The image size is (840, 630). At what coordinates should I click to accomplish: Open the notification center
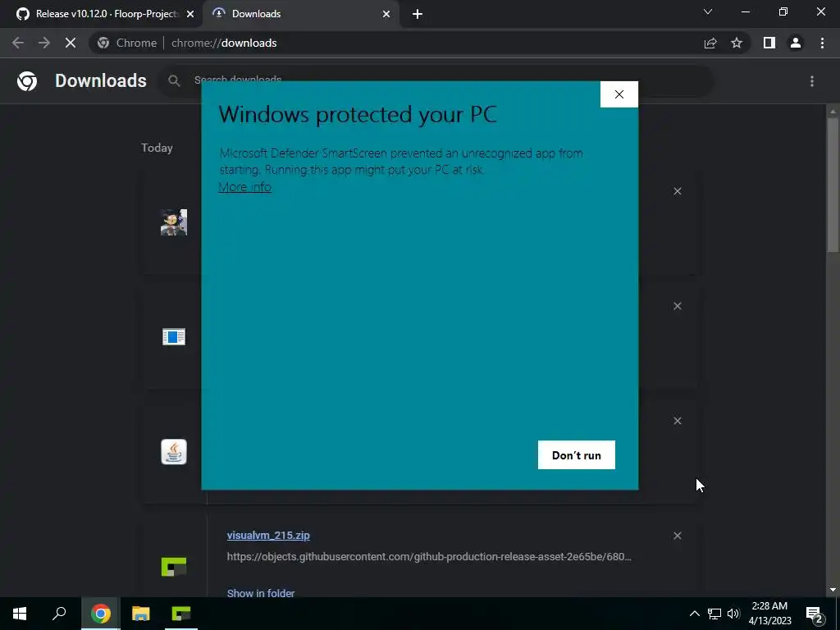click(815, 614)
